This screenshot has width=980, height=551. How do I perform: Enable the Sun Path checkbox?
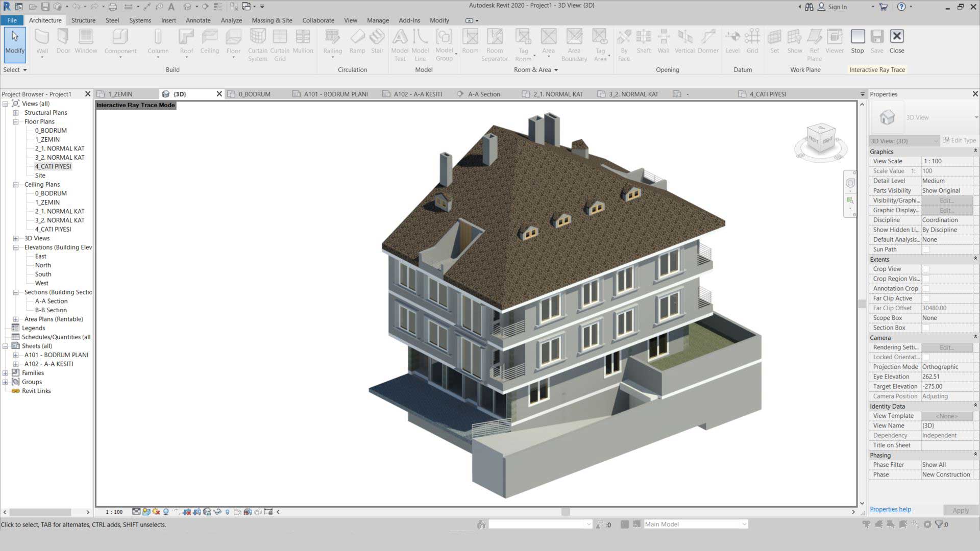pos(926,249)
